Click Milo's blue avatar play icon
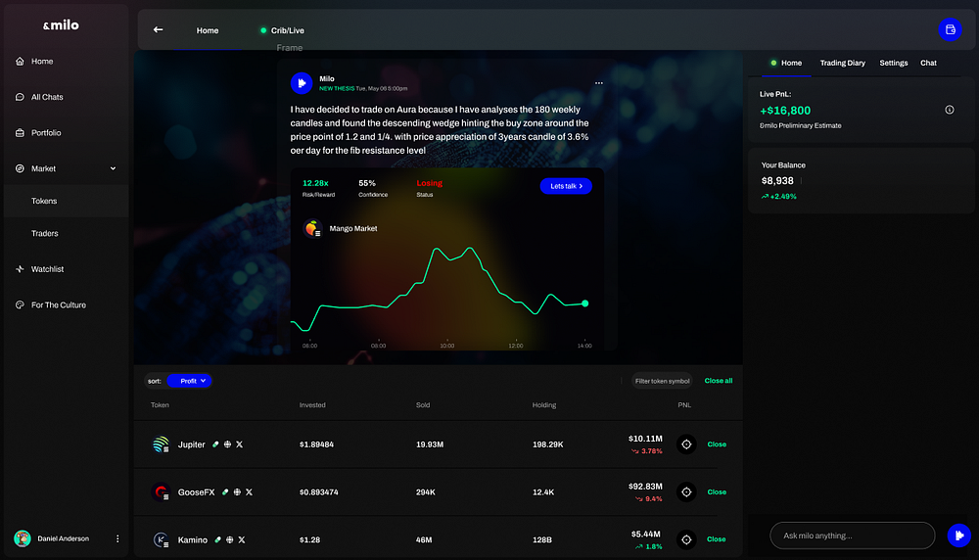The height and width of the screenshot is (560, 979). [302, 83]
